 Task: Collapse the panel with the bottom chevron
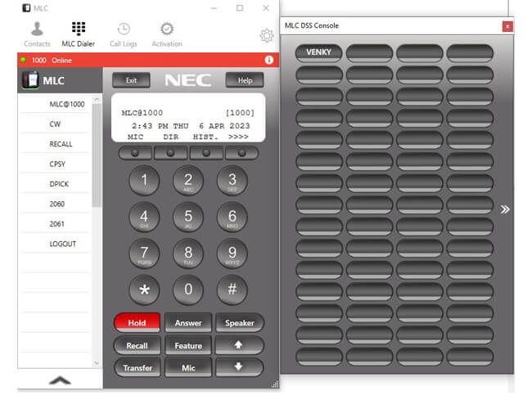60,380
